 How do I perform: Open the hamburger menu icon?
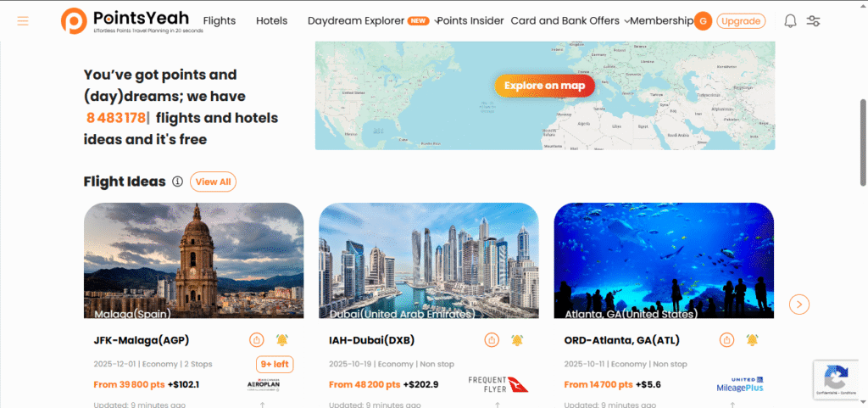23,21
